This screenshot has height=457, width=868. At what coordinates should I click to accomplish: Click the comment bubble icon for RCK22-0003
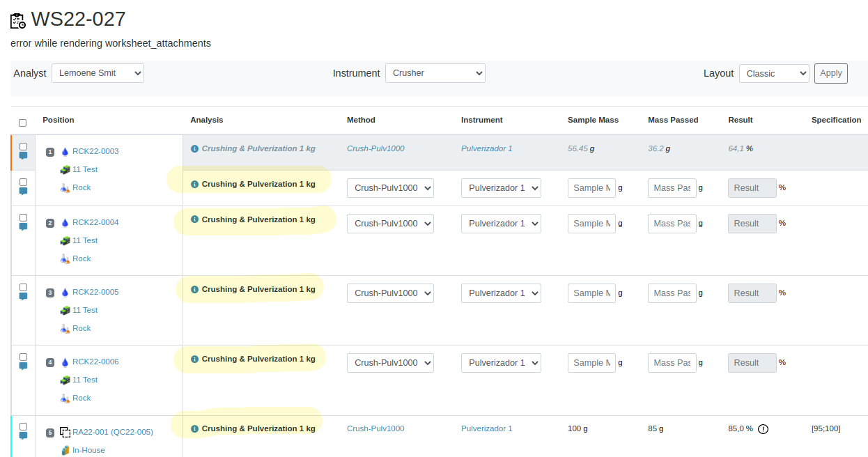pos(23,156)
